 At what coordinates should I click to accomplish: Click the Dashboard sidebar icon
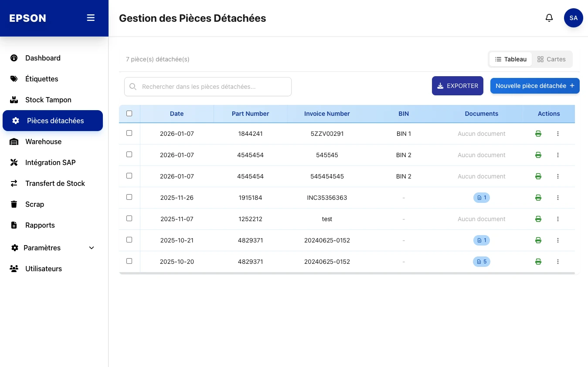point(14,58)
